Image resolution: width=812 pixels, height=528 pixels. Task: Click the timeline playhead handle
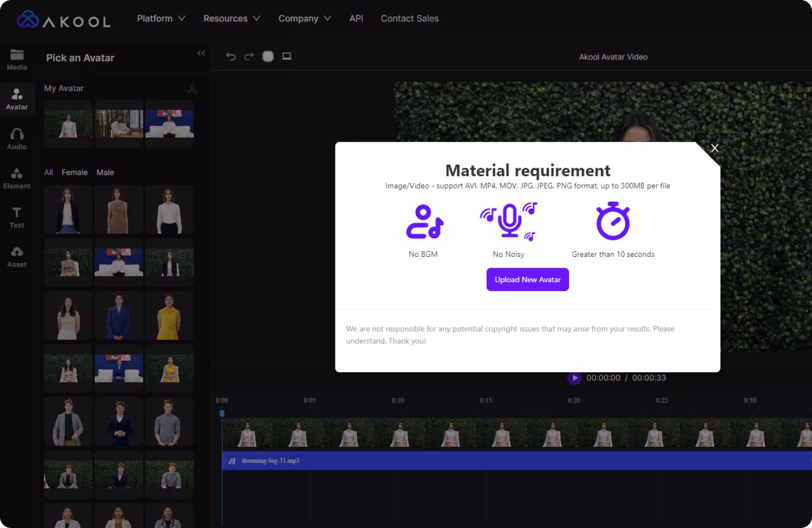[222, 414]
